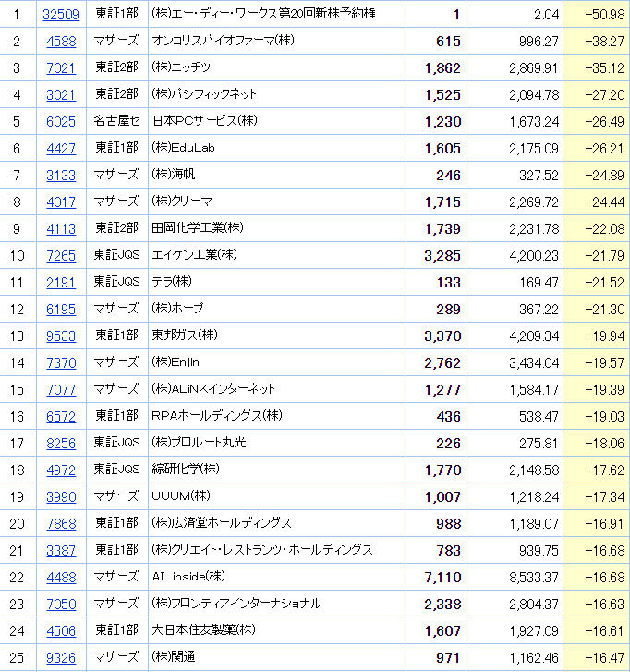Open stock code 7265 link
The width and height of the screenshot is (630, 672).
[61, 256]
